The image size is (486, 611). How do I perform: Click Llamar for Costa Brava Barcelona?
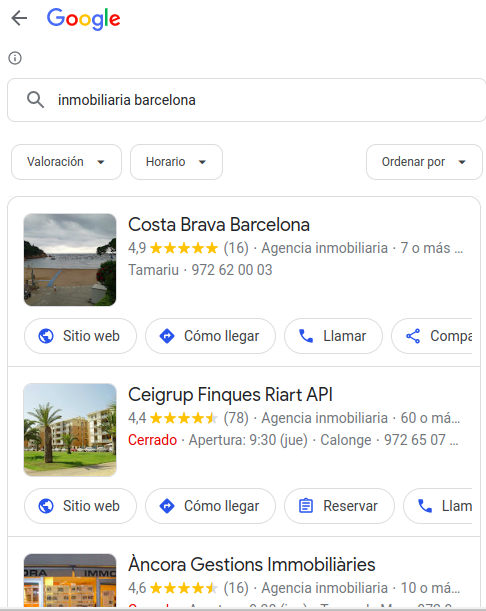coord(333,336)
